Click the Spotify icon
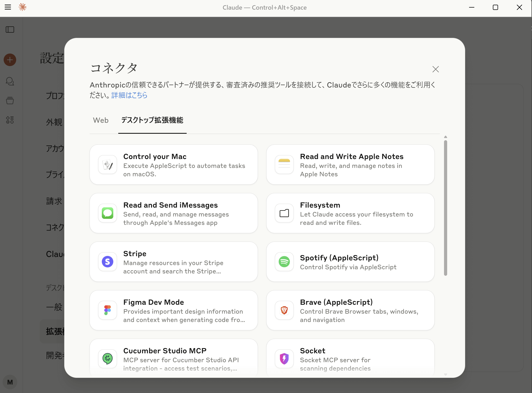The height and width of the screenshot is (393, 532). [284, 262]
